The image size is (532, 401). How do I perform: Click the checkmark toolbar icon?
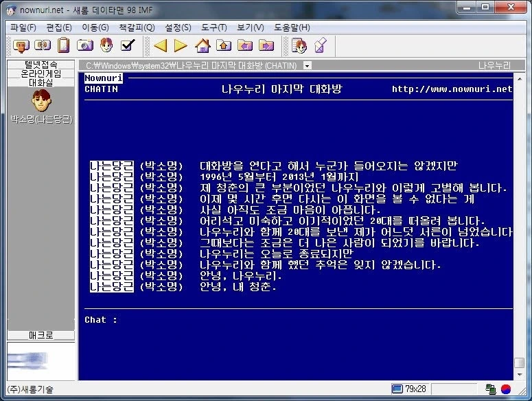[128, 45]
